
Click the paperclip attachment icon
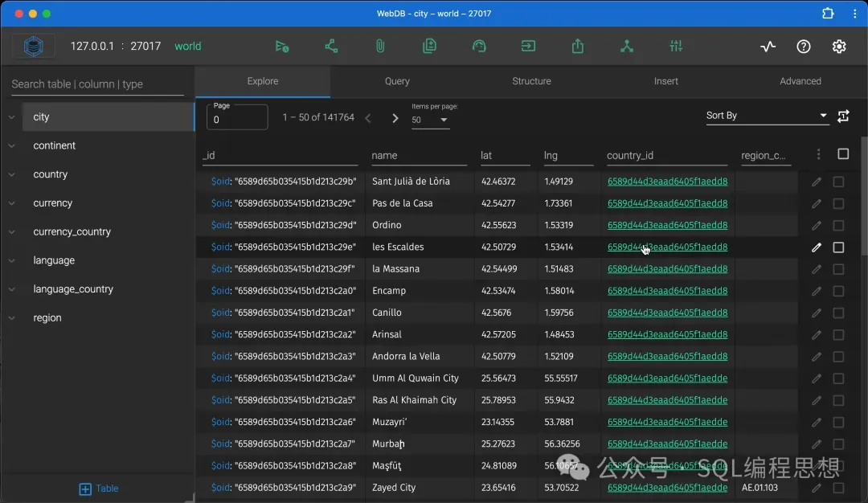pos(380,46)
